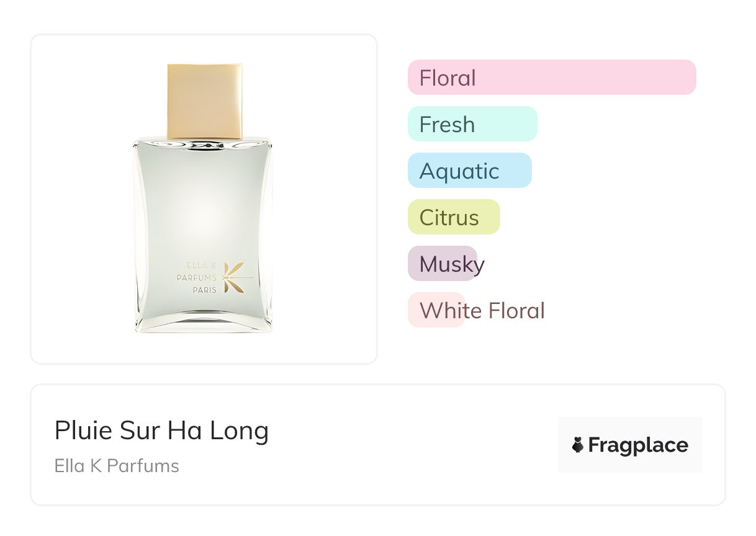Click the PARFUMS text on the bottle
This screenshot has width=756, height=536.
coord(196,278)
